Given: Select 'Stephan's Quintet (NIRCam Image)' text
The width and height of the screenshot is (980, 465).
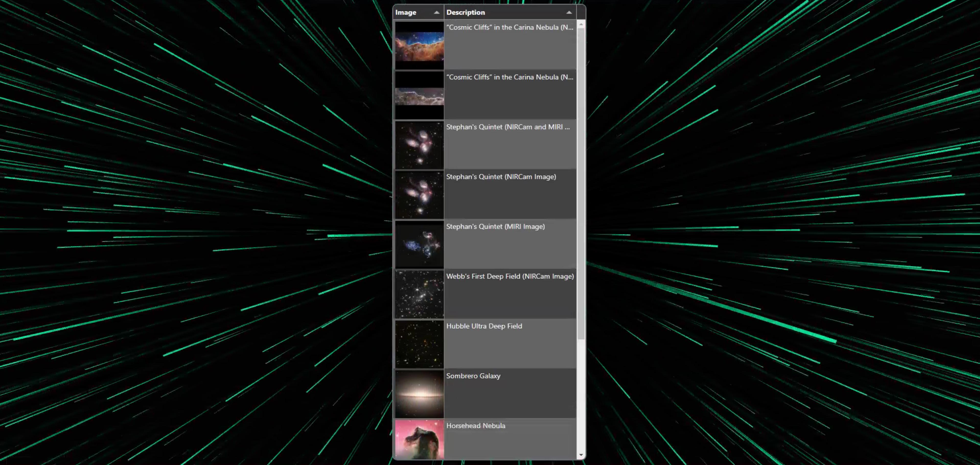Looking at the screenshot, I should click(x=501, y=177).
